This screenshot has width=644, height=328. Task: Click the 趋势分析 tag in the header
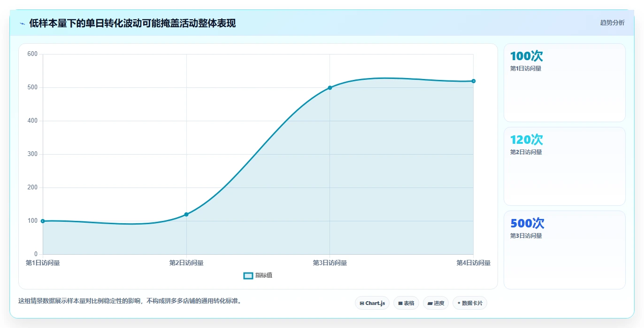(612, 23)
